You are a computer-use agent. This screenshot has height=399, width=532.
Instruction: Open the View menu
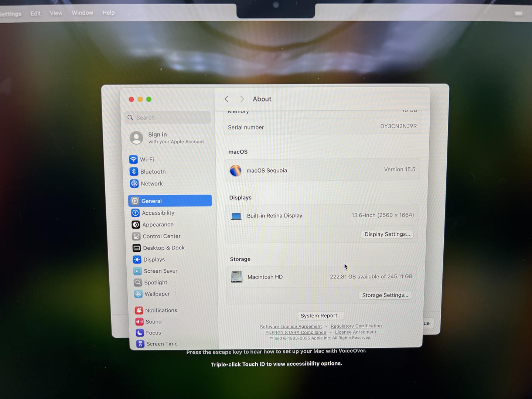56,13
